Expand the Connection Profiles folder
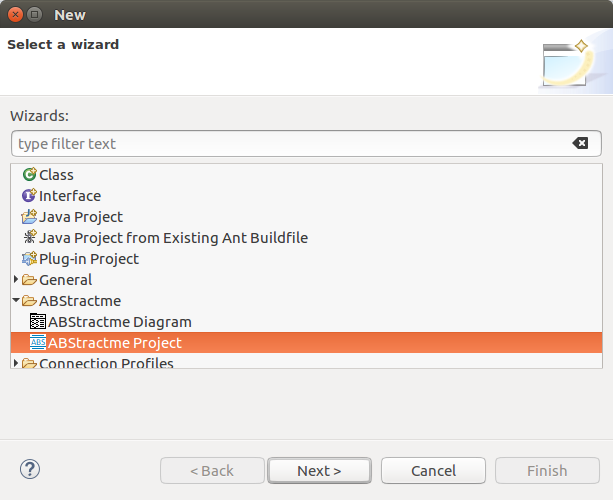 pos(16,363)
